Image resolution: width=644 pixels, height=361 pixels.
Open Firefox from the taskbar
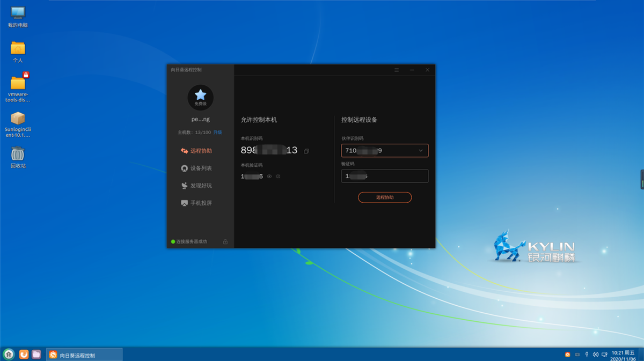(x=24, y=354)
